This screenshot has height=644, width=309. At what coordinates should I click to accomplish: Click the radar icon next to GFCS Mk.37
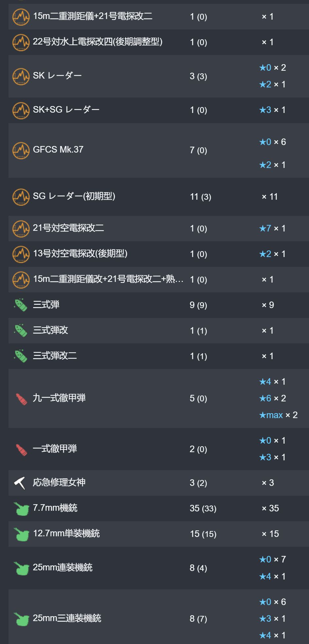point(21,150)
